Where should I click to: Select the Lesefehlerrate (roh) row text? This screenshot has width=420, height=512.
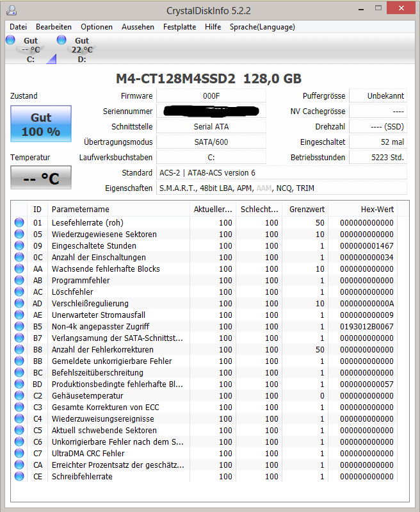click(x=88, y=223)
